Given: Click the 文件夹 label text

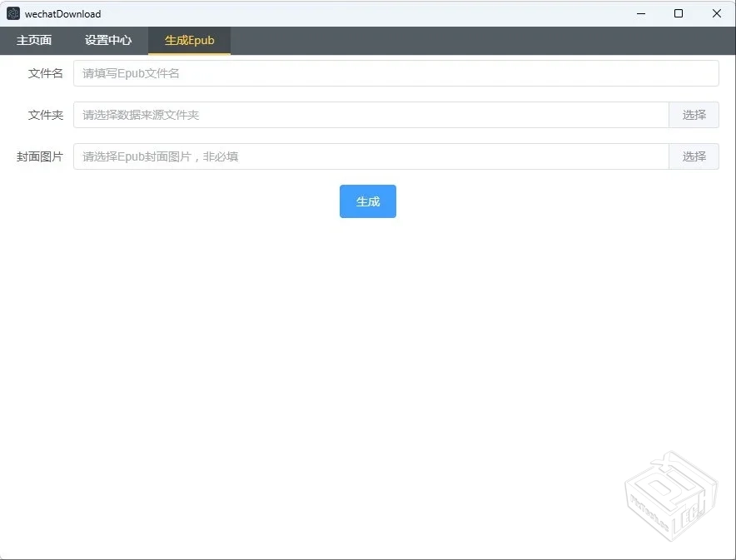Looking at the screenshot, I should [x=46, y=115].
